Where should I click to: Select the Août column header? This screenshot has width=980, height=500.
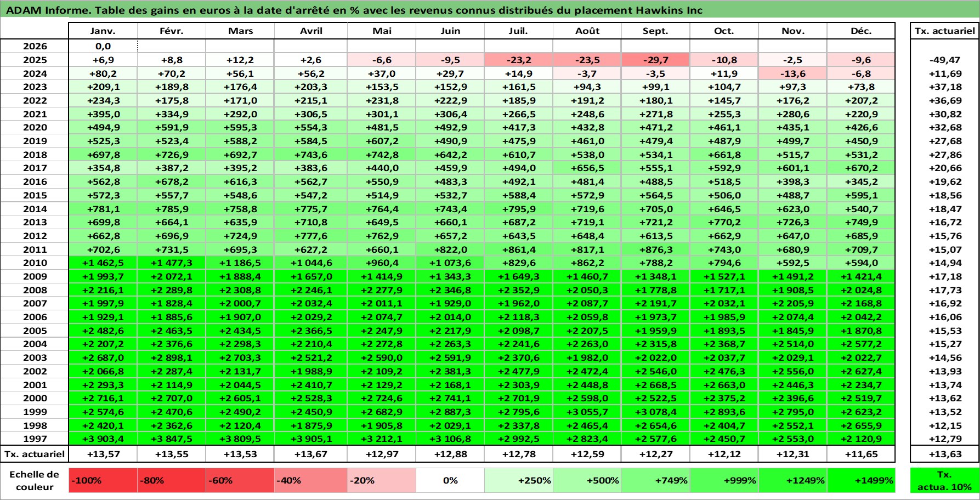587,31
